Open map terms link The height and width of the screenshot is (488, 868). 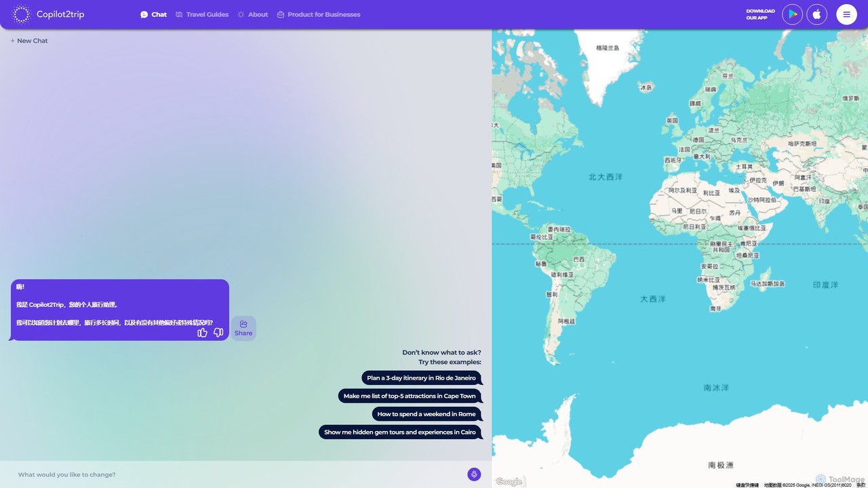click(861, 485)
